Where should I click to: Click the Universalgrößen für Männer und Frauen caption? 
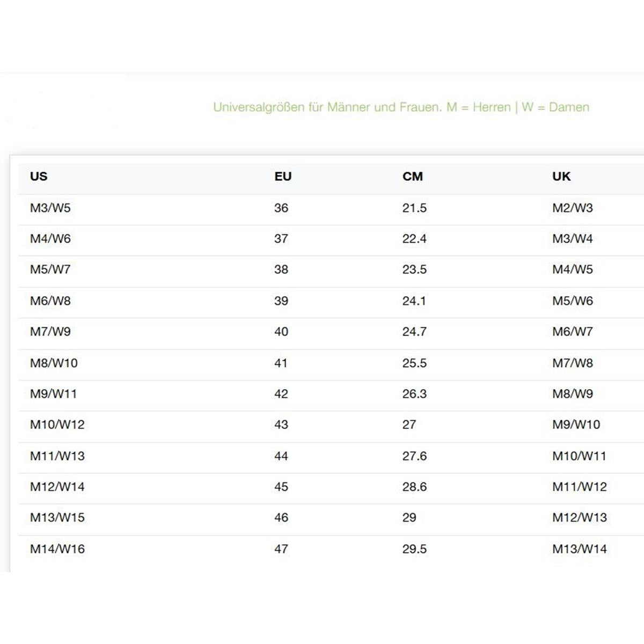[401, 107]
